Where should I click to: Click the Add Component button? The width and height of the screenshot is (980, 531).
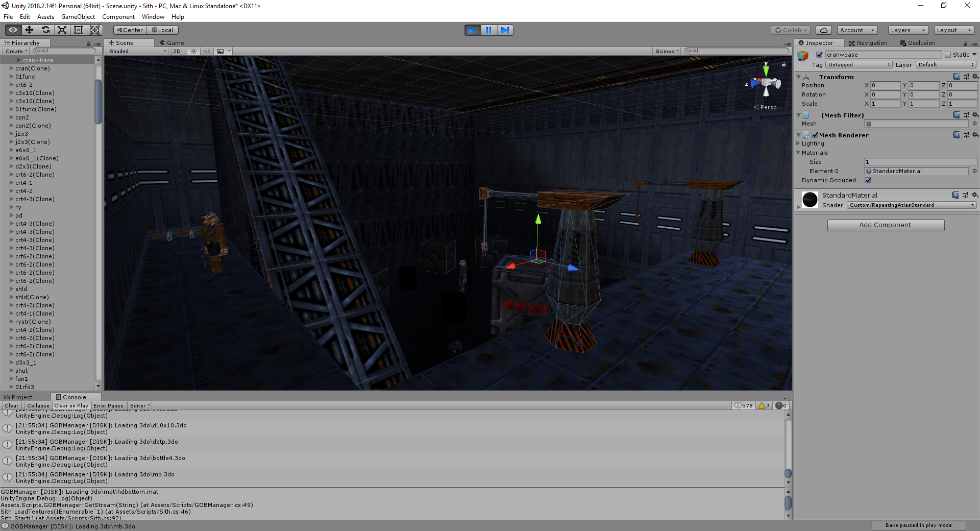pyautogui.click(x=886, y=225)
